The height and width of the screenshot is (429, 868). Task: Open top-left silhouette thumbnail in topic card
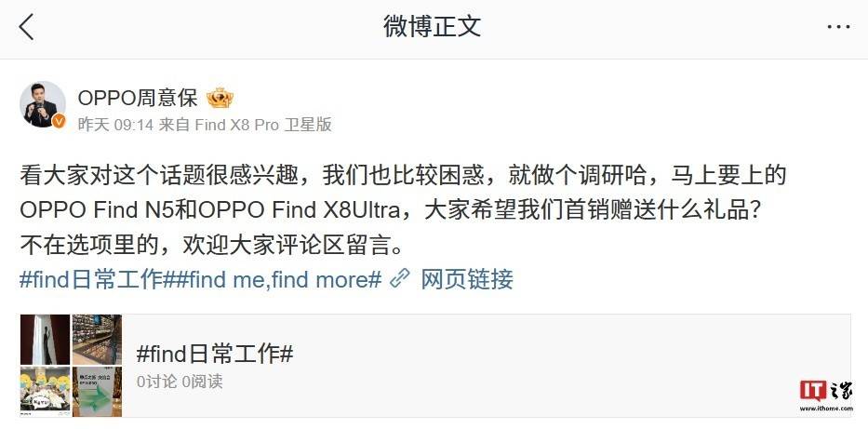click(46, 340)
